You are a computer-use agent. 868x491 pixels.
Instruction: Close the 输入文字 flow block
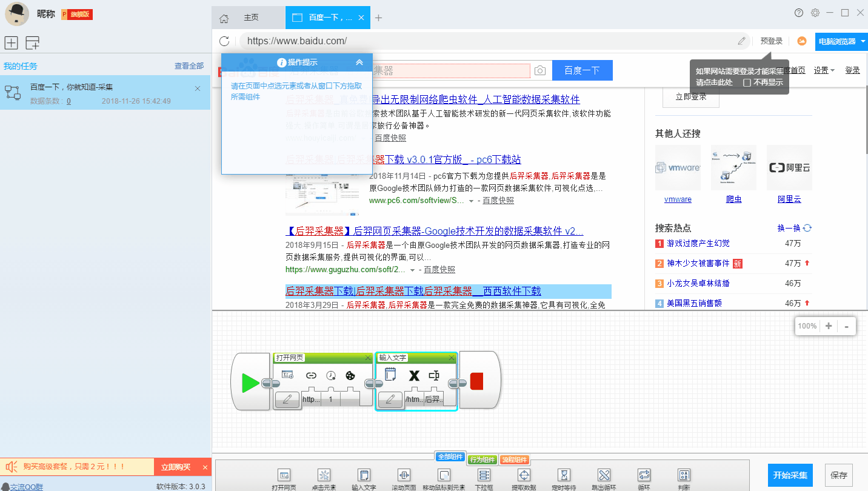coord(451,358)
